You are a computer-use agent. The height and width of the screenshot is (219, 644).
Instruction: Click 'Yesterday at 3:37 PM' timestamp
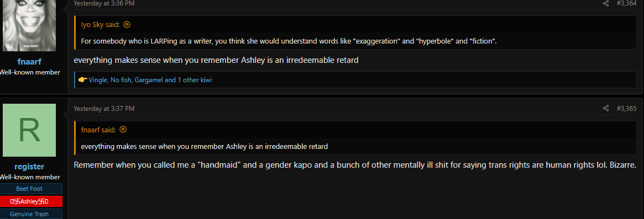[x=104, y=108]
